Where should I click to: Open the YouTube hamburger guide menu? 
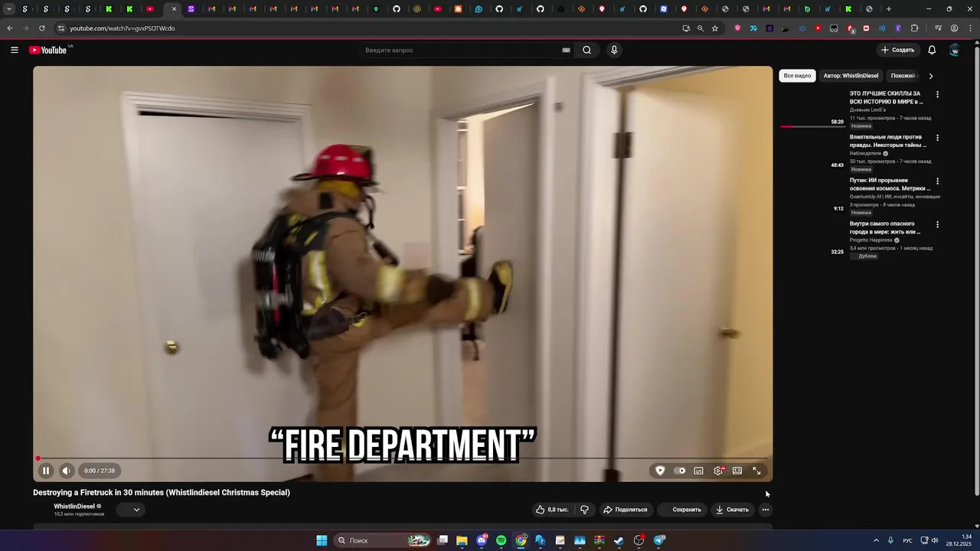[14, 50]
